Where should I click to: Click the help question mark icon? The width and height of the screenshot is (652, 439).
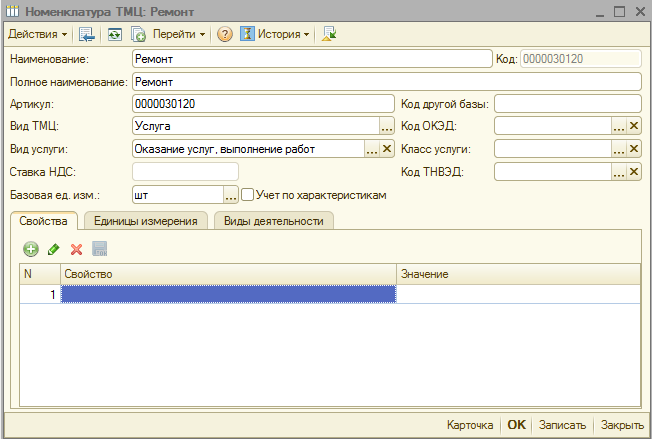pos(225,34)
